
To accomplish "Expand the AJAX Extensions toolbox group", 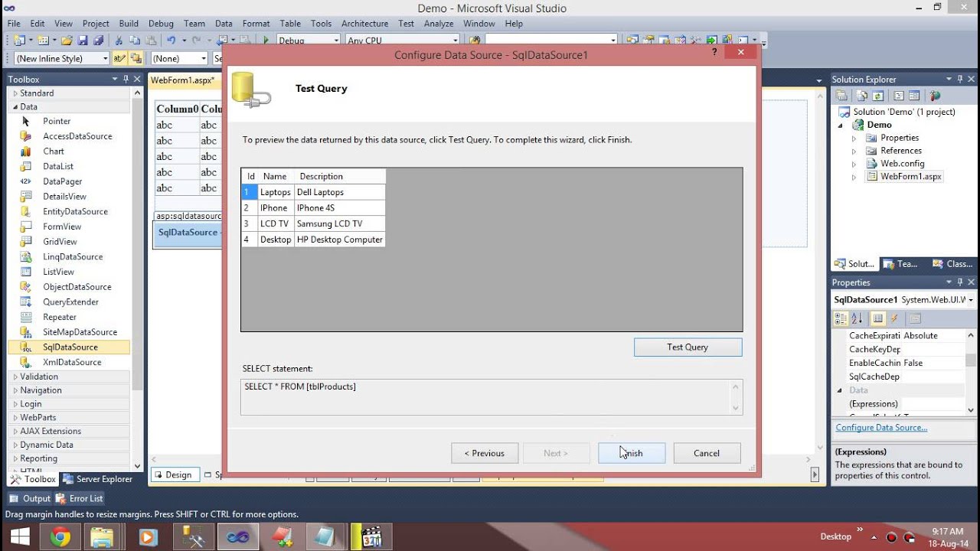I will [x=15, y=431].
